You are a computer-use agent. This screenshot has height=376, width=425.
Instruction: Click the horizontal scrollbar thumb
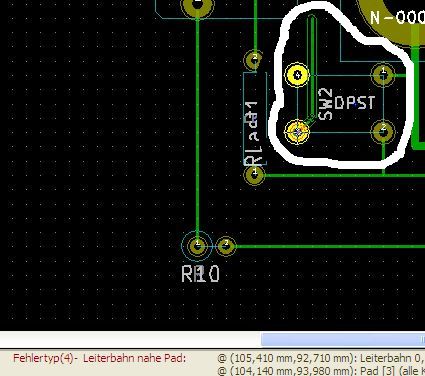343,340
